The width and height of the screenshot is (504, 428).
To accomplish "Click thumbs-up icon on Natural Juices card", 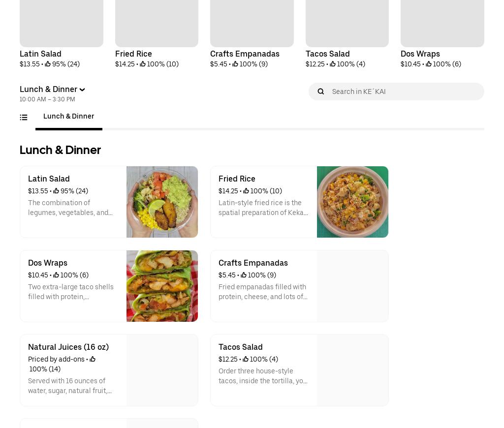I will pyautogui.click(x=93, y=359).
